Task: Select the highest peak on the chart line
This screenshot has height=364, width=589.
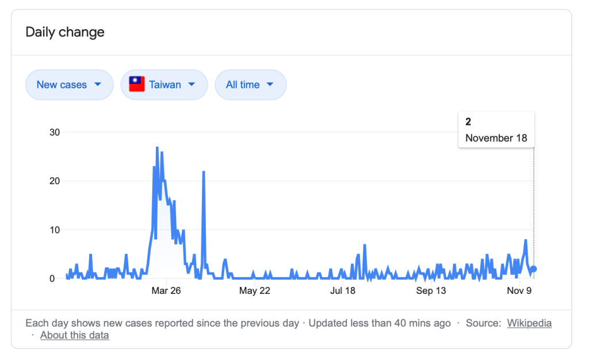Action: point(157,148)
